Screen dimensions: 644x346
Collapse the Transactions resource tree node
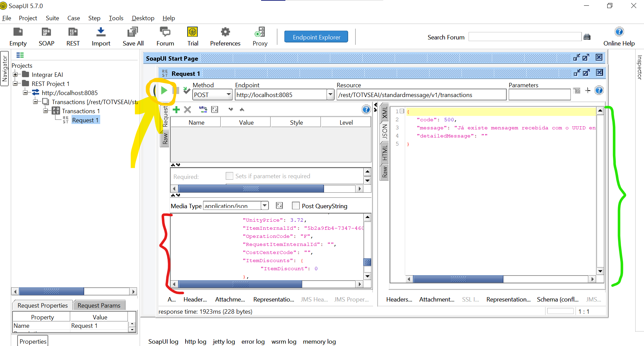click(x=35, y=102)
